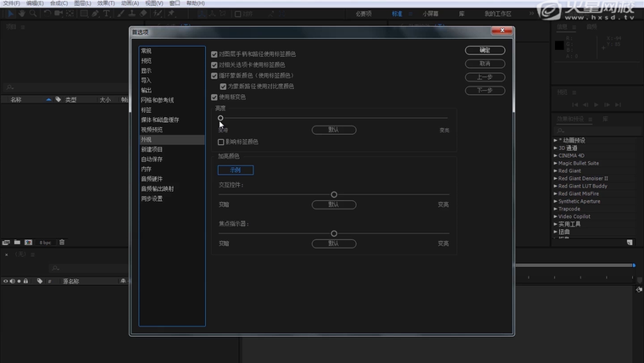Click the new composition icon in Project panel
Viewport: 644px width, 363px height.
tap(28, 243)
